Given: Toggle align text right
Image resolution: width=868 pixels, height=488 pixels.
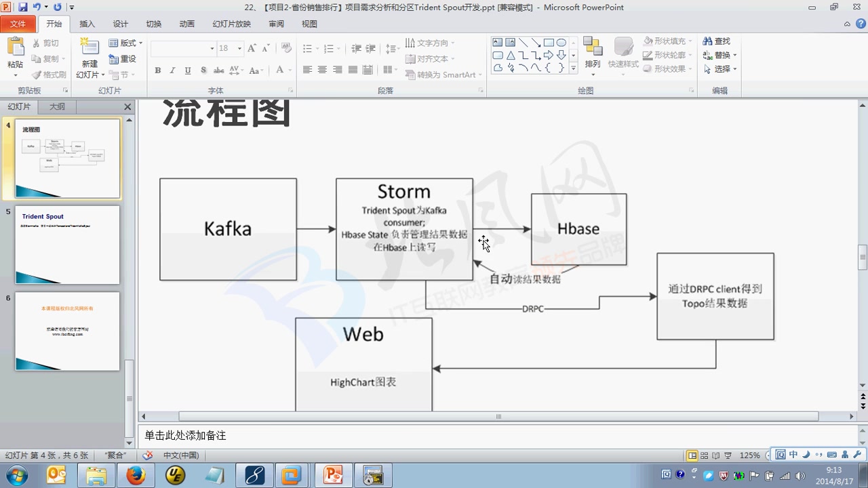Looking at the screenshot, I should click(x=337, y=70).
